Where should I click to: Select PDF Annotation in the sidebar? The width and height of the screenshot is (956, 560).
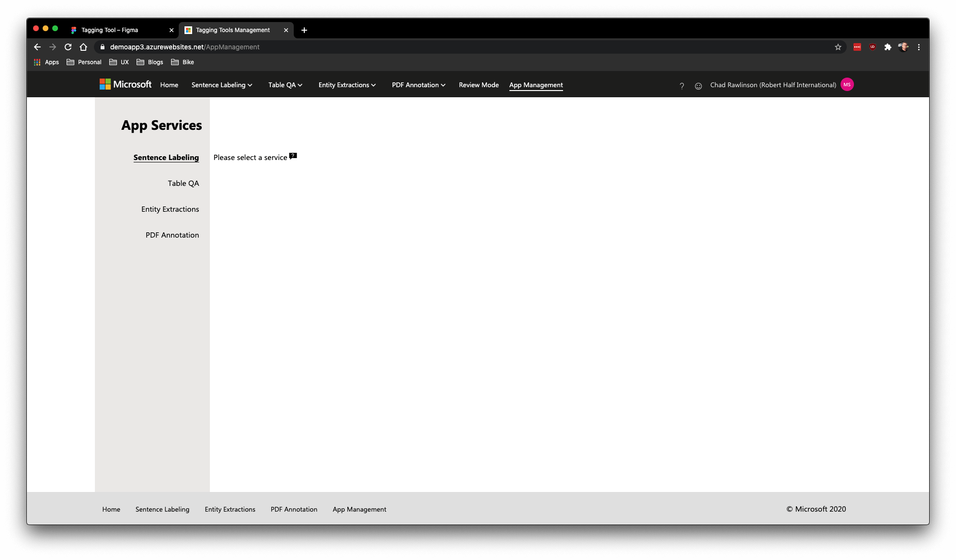pos(172,235)
